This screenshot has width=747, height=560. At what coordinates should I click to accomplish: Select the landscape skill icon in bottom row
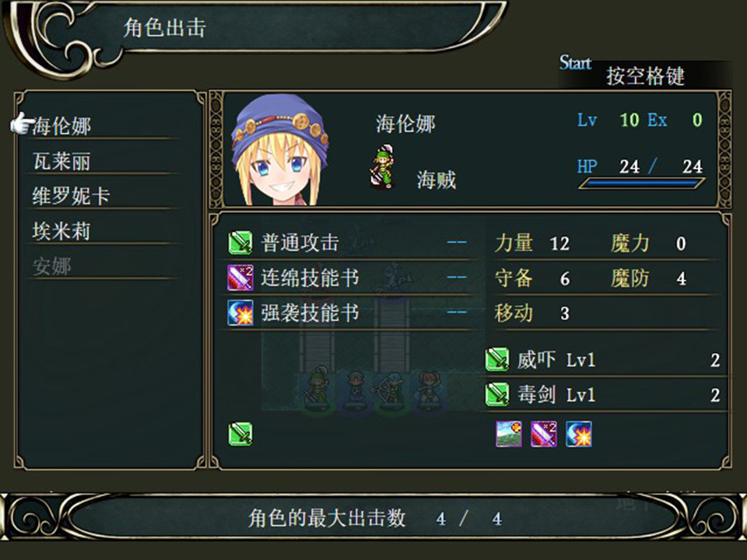pyautogui.click(x=510, y=434)
